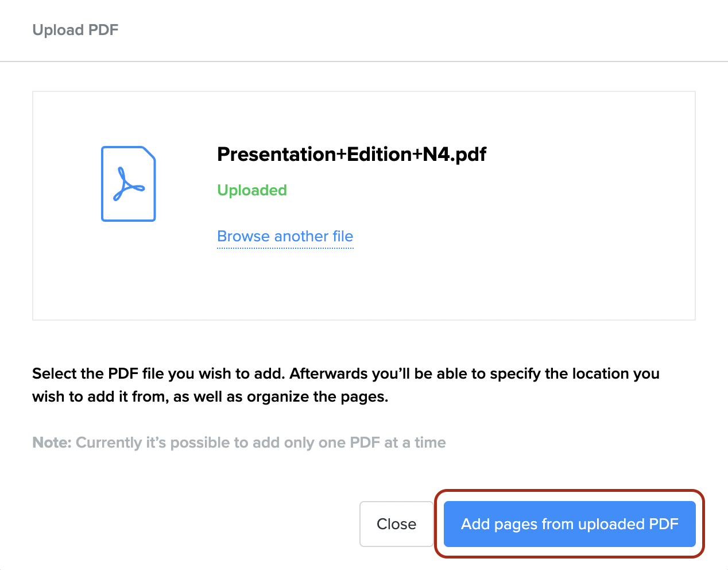Click the note about one PDF at a time
Screen dimensions: 728x570
pos(261,442)
